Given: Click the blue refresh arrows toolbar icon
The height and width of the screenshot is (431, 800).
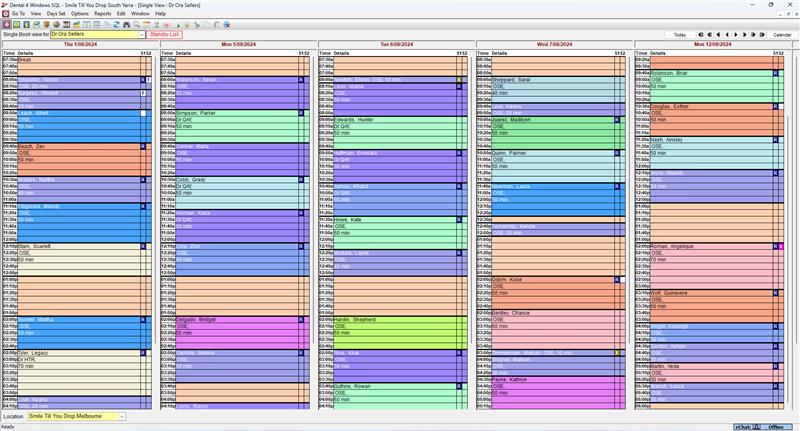Looking at the screenshot, I should point(116,24).
